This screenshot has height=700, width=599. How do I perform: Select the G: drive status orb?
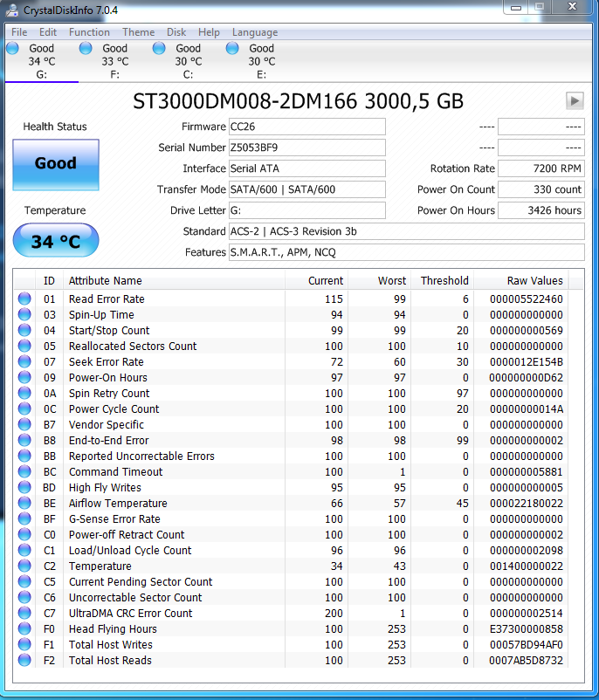(x=12, y=49)
